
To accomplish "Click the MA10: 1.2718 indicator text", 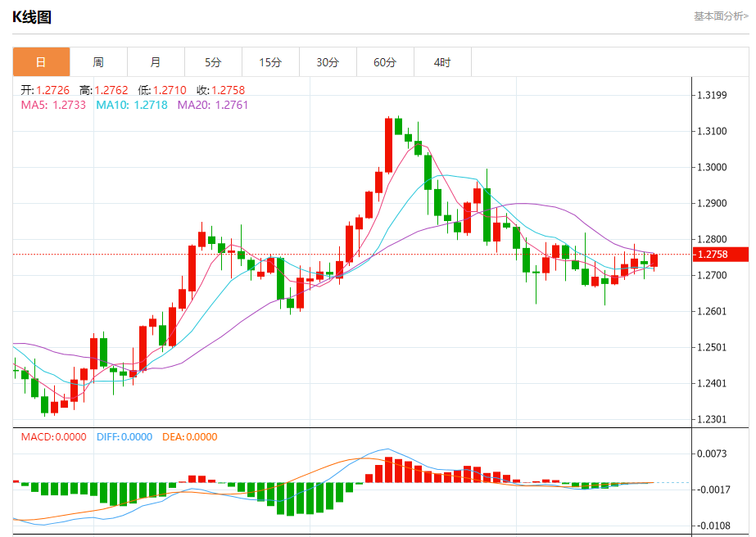I will (x=132, y=105).
